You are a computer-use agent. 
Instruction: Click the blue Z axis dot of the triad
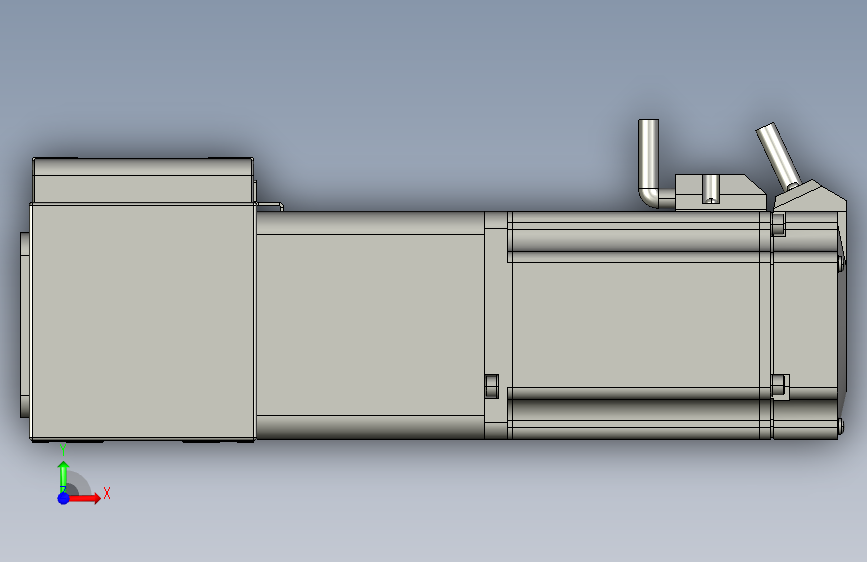[63, 498]
